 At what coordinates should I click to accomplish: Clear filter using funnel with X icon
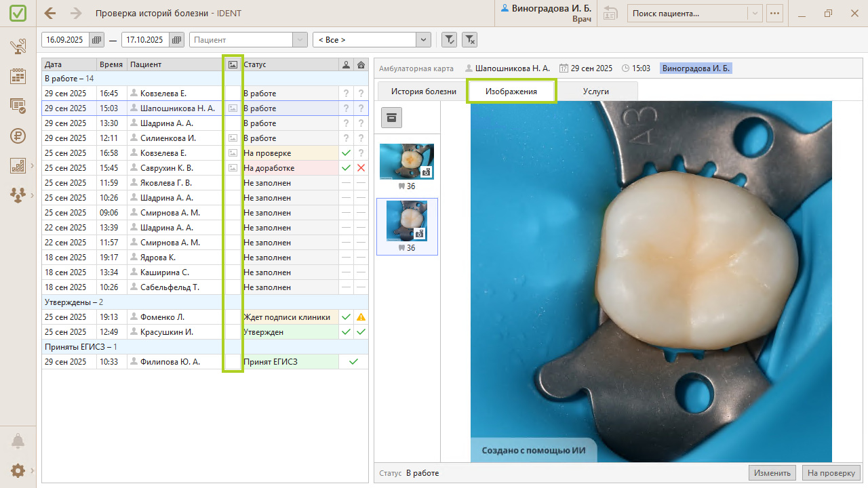(x=469, y=40)
